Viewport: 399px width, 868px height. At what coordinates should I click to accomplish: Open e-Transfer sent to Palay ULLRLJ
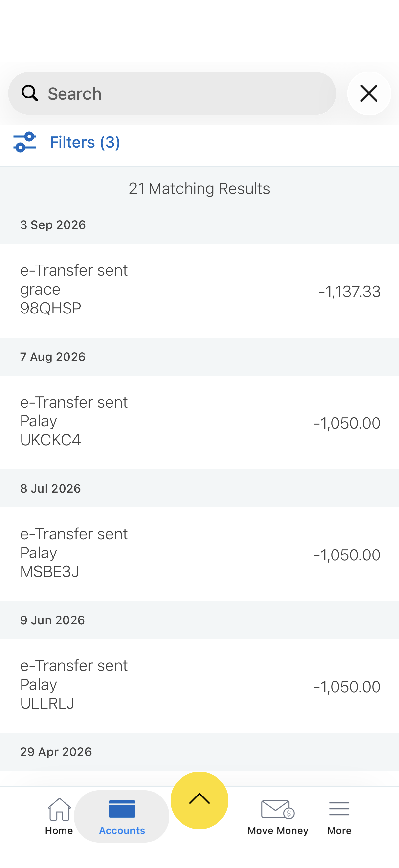coord(199,686)
